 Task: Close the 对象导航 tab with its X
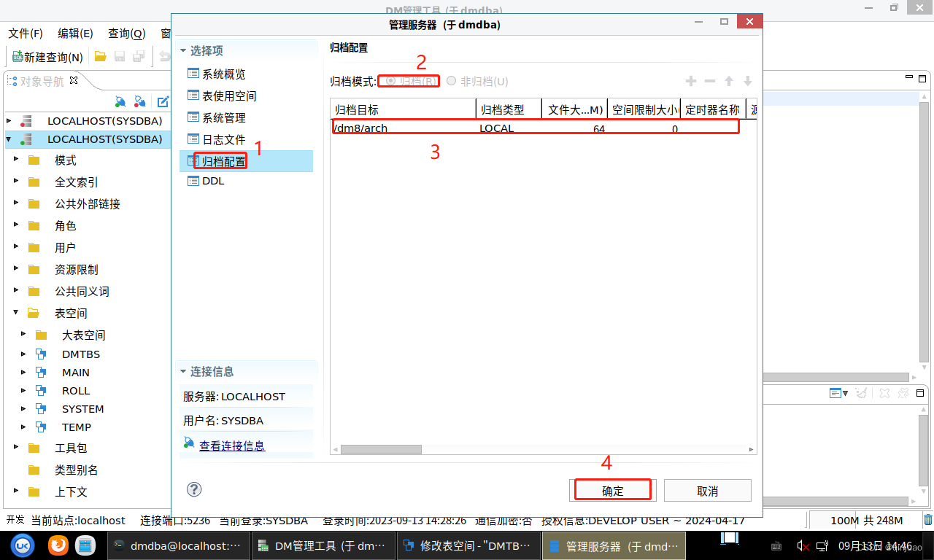(x=74, y=80)
